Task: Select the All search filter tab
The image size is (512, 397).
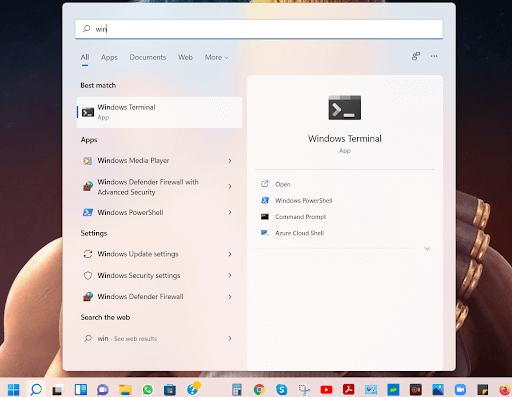Action: 85,57
